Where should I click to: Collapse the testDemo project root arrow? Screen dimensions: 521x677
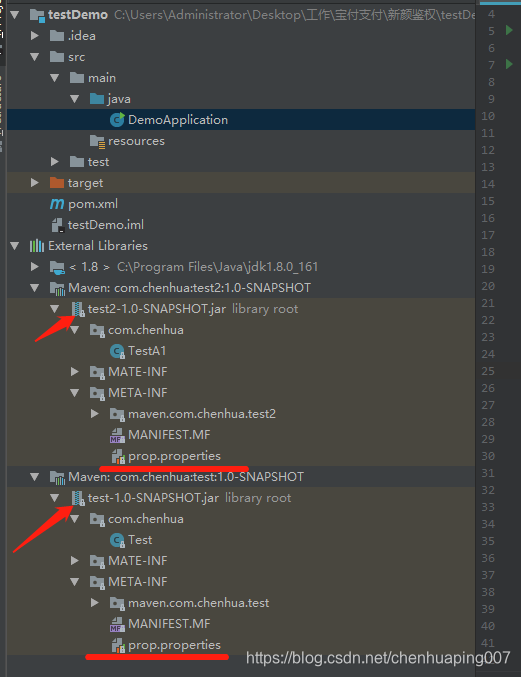point(15,15)
